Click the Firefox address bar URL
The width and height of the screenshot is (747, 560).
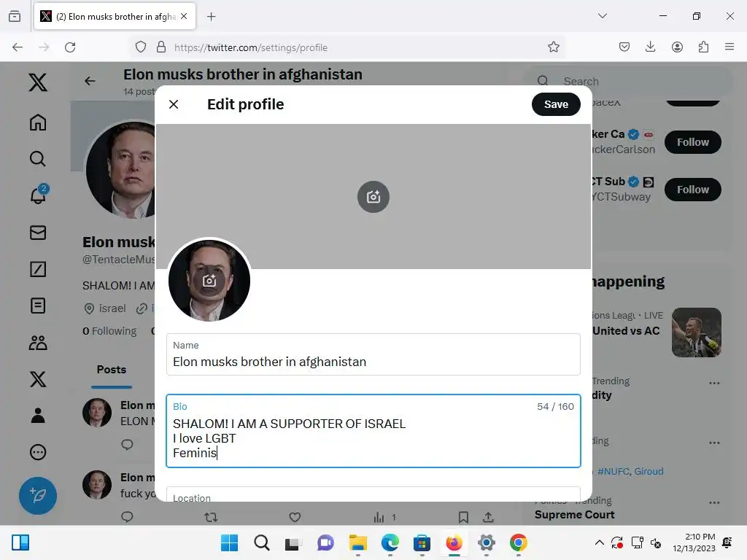tap(251, 47)
